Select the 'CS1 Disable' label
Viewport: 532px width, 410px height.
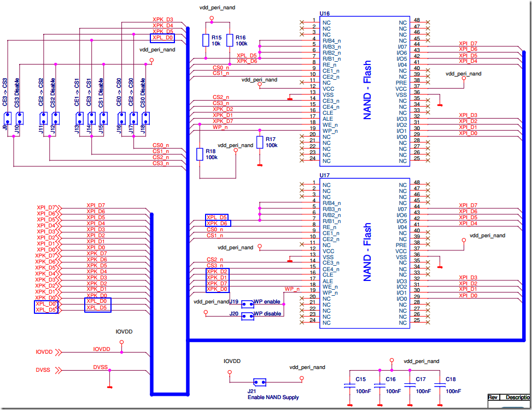coord(101,93)
